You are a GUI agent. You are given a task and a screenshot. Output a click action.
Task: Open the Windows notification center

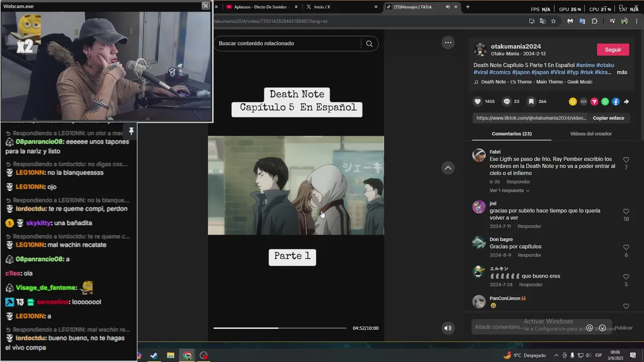[x=633, y=355]
